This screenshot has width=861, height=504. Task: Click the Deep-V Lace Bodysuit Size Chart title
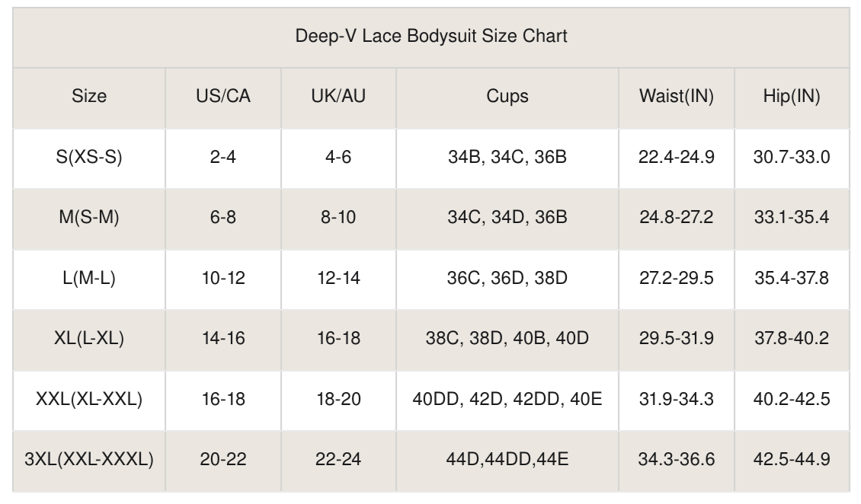coord(431,36)
